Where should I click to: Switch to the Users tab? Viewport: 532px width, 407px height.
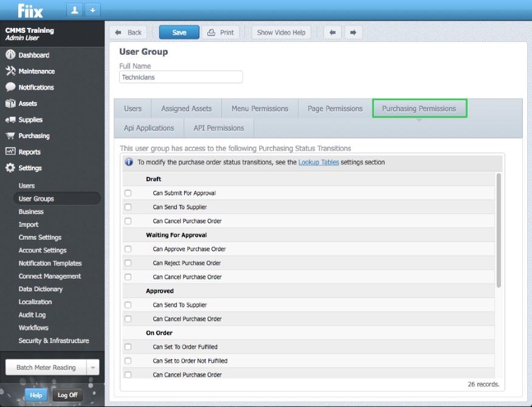click(133, 109)
